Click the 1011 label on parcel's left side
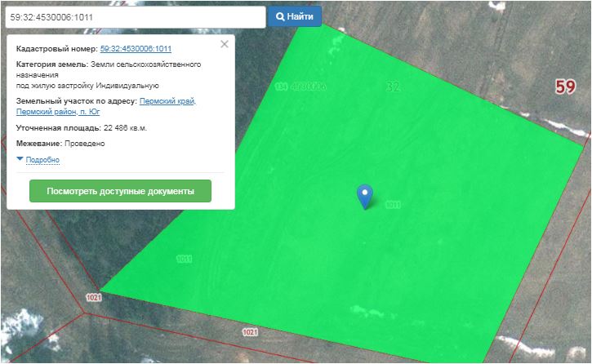The width and height of the screenshot is (592, 364). click(x=184, y=259)
